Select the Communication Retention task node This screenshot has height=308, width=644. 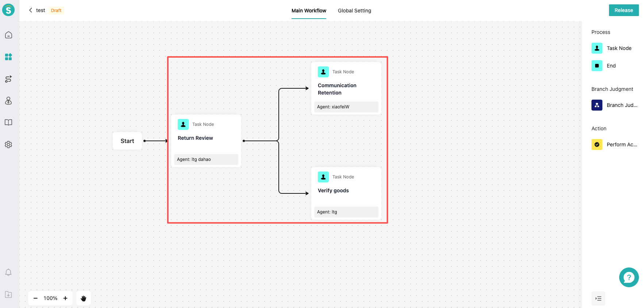[346, 89]
